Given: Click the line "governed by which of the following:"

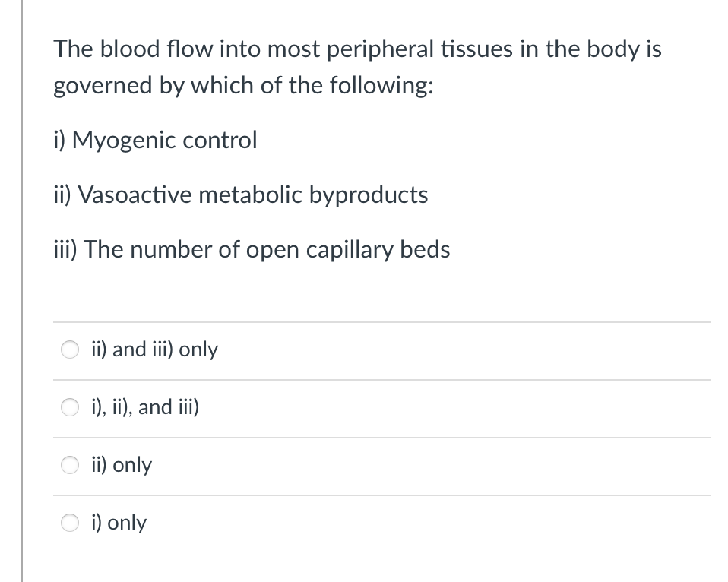Looking at the screenshot, I should coord(243,86).
